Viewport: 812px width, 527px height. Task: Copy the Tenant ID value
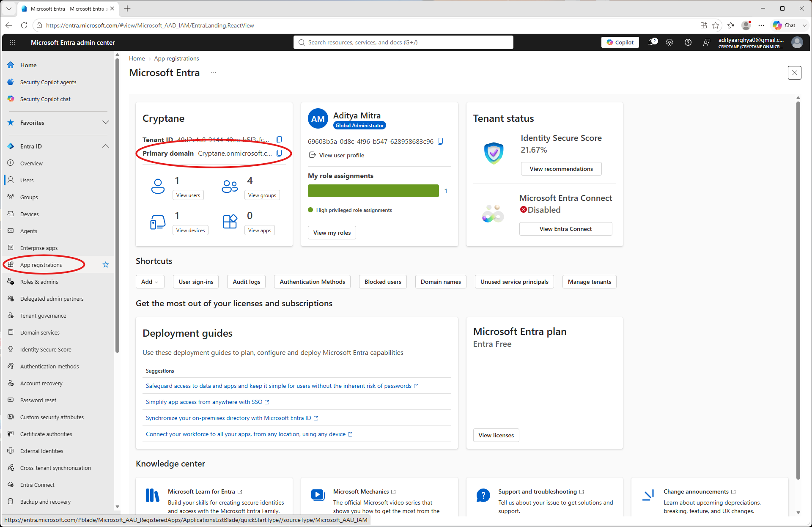click(279, 140)
